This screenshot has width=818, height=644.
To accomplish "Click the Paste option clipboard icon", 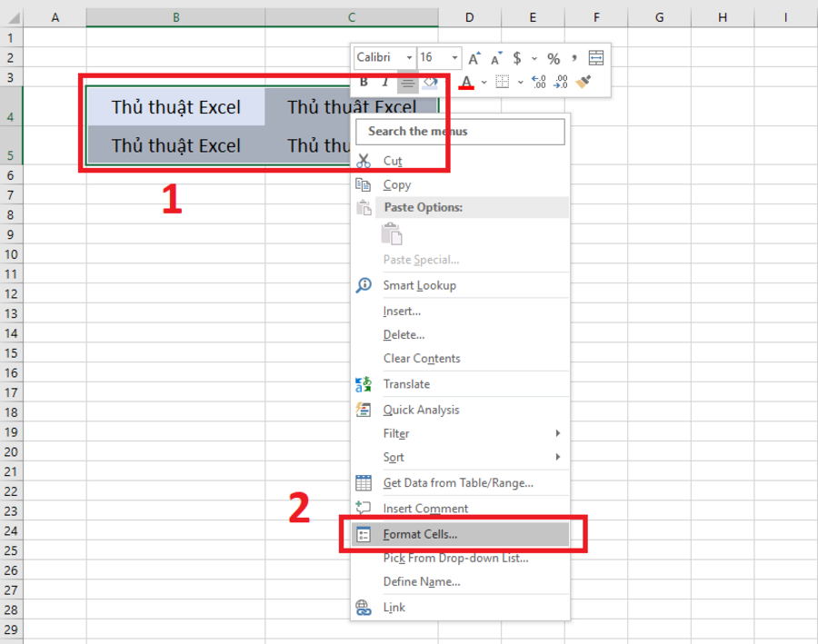I will point(392,233).
